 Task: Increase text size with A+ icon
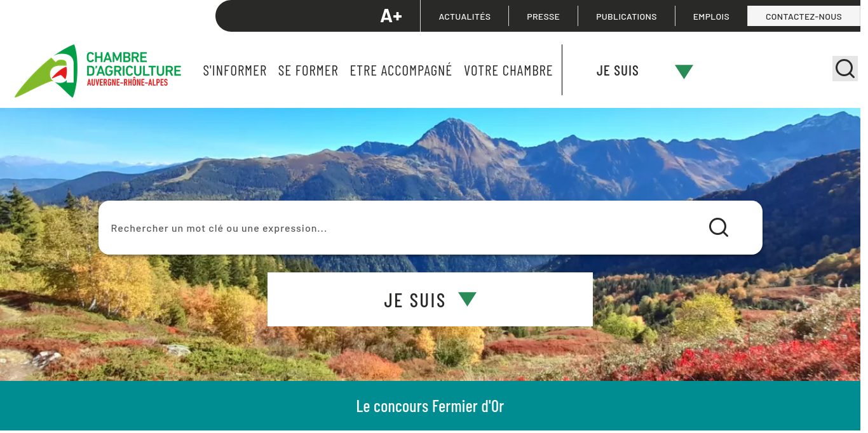[391, 16]
